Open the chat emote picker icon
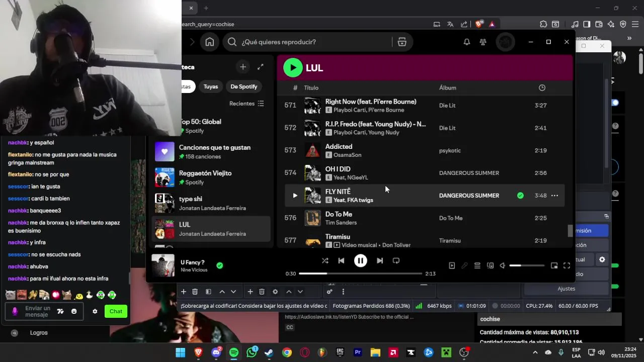The image size is (644, 362). 74,311
